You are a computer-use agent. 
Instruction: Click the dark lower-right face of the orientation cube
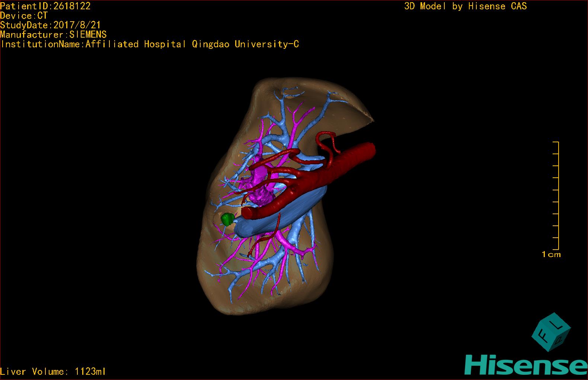(559, 339)
